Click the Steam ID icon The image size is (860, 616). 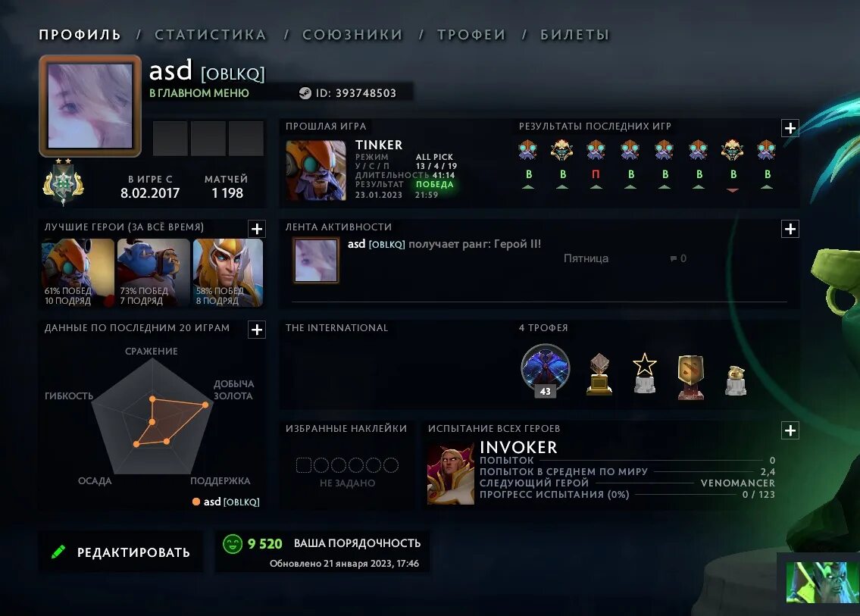[x=305, y=93]
